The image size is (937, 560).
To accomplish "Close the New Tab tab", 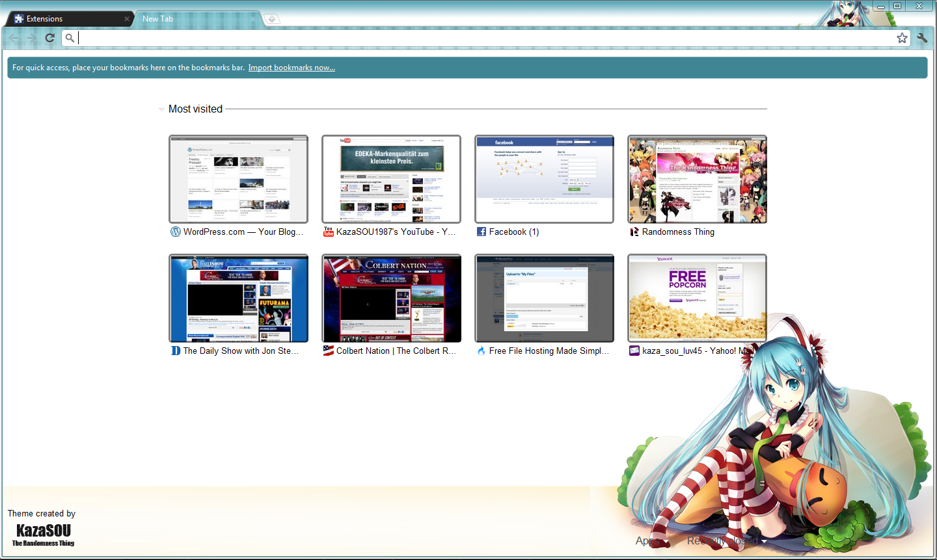I will pos(254,19).
